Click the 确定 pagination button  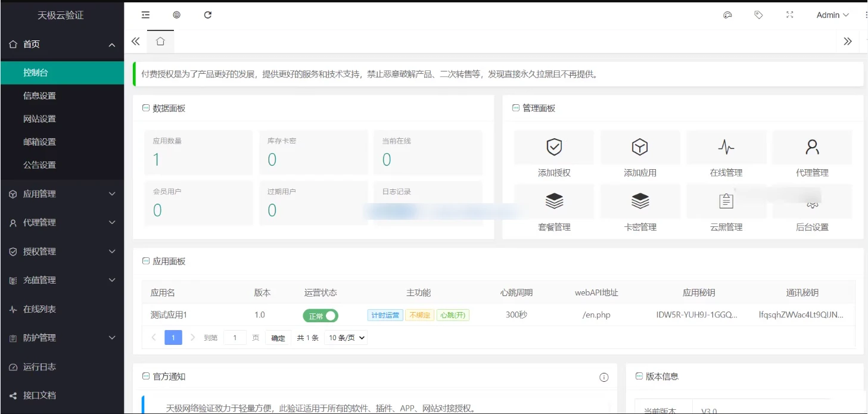278,337
